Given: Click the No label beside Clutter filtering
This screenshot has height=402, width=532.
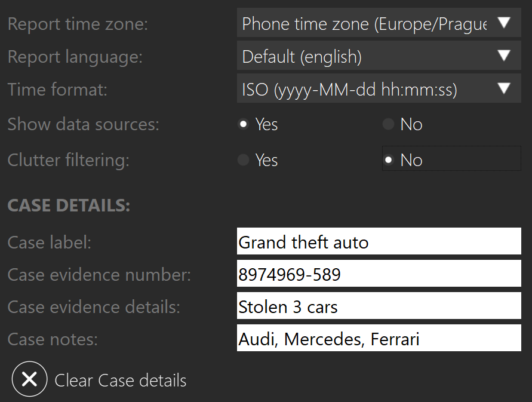Looking at the screenshot, I should 411,160.
